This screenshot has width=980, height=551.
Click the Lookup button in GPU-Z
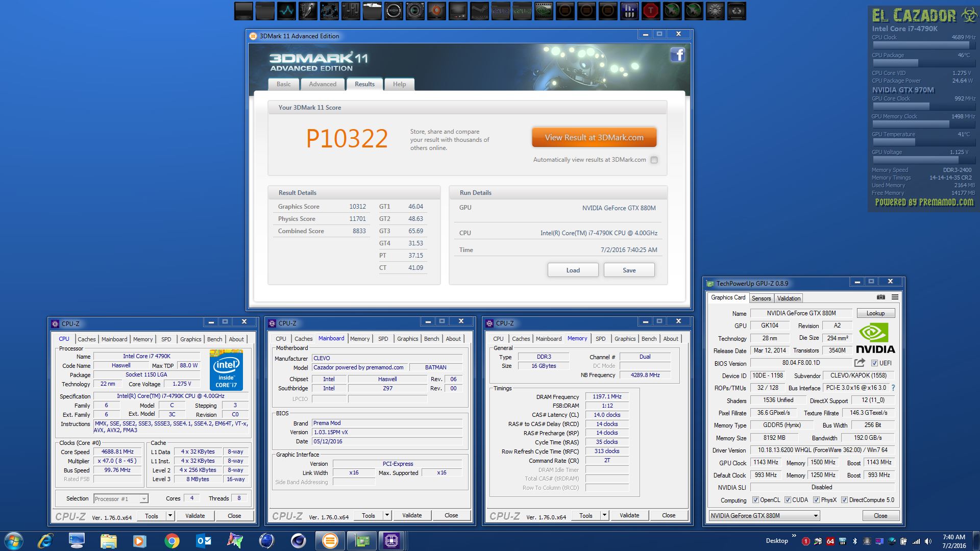click(875, 313)
